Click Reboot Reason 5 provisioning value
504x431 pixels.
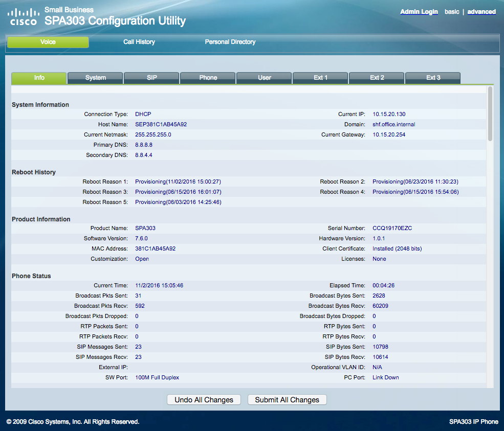point(178,202)
